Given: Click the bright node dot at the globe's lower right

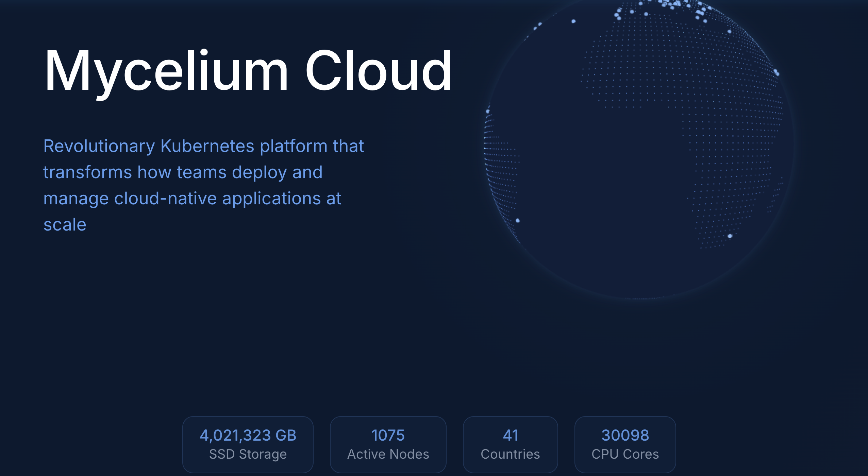Looking at the screenshot, I should point(730,236).
